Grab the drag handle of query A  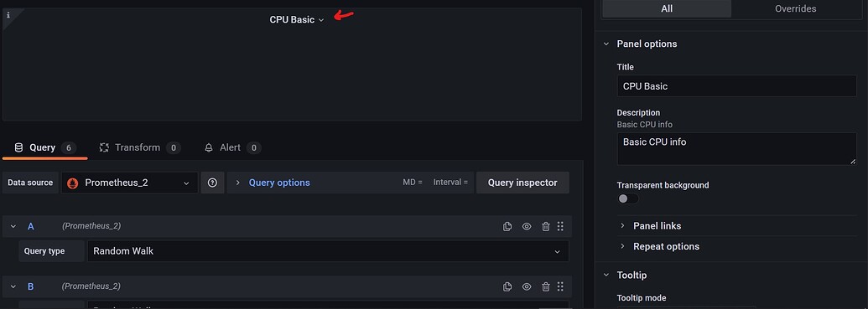tap(560, 226)
